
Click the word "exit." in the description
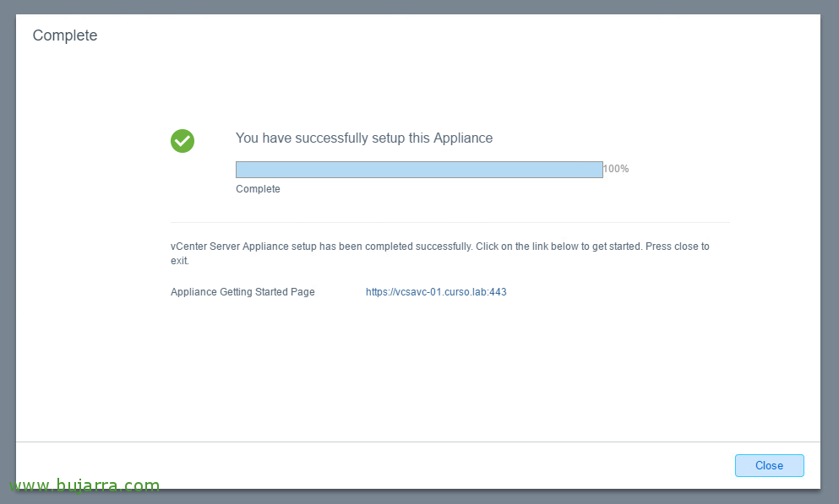point(180,261)
